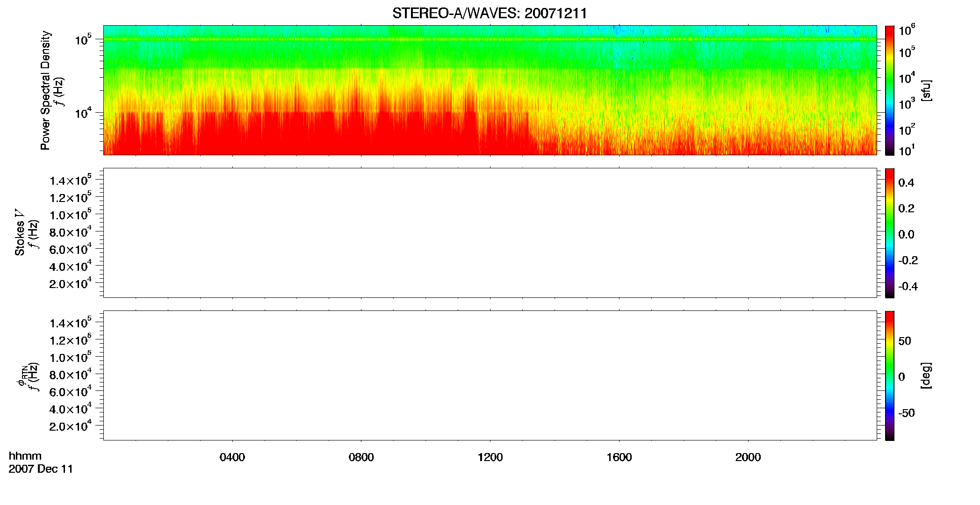Image resolution: width=980 pixels, height=505 pixels.
Task: Click the 0.4 label on Stokes colorbar
Action: (906, 183)
